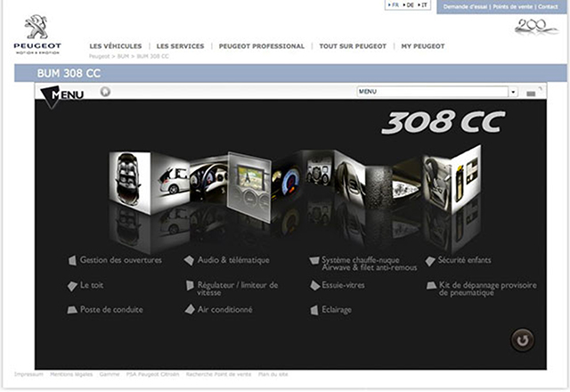
Task: Click the icon next to Le toit
Action: tap(73, 285)
